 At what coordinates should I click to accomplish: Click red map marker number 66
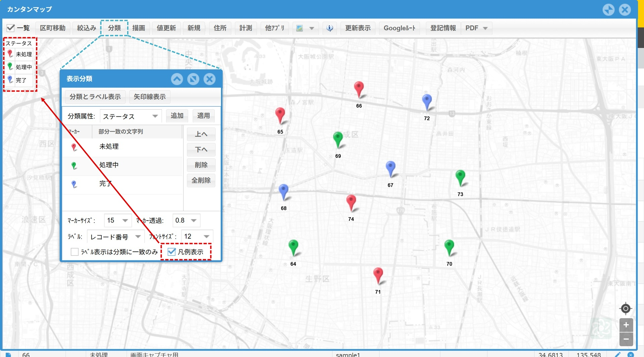tap(359, 89)
